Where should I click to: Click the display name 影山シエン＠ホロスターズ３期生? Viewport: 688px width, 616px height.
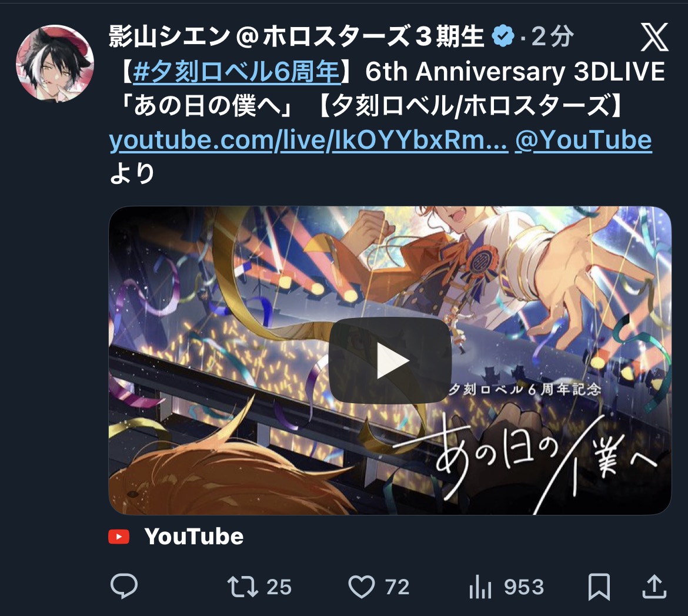point(296,36)
